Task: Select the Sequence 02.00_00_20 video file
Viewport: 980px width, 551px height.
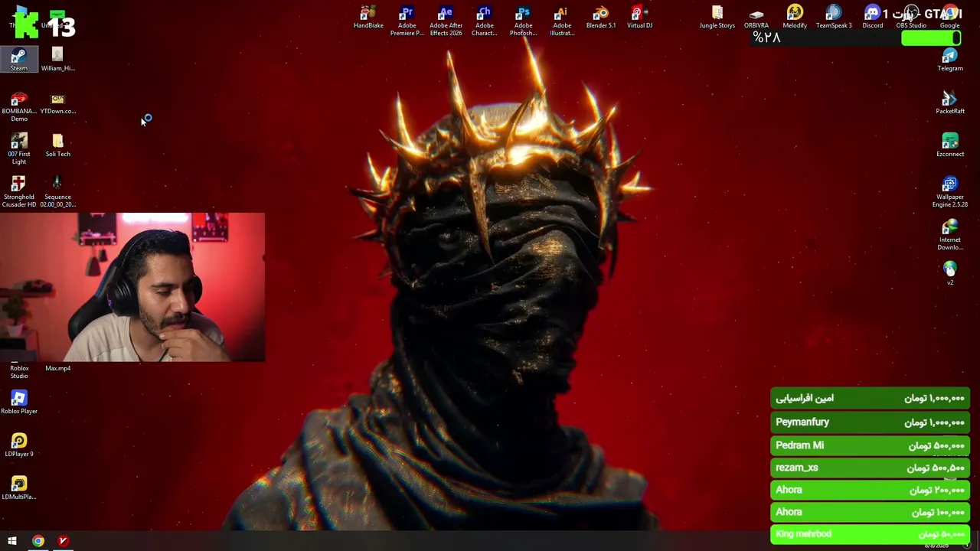Action: coord(57,192)
